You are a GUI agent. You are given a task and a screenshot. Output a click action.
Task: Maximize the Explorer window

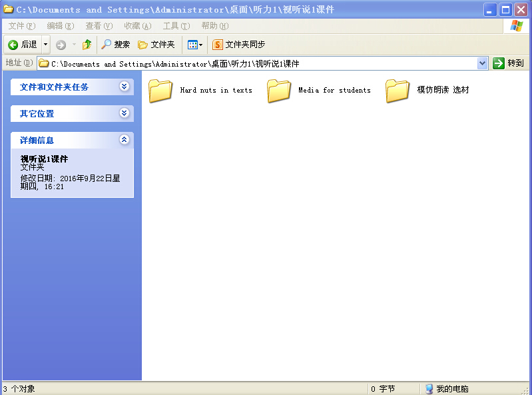tap(505, 10)
